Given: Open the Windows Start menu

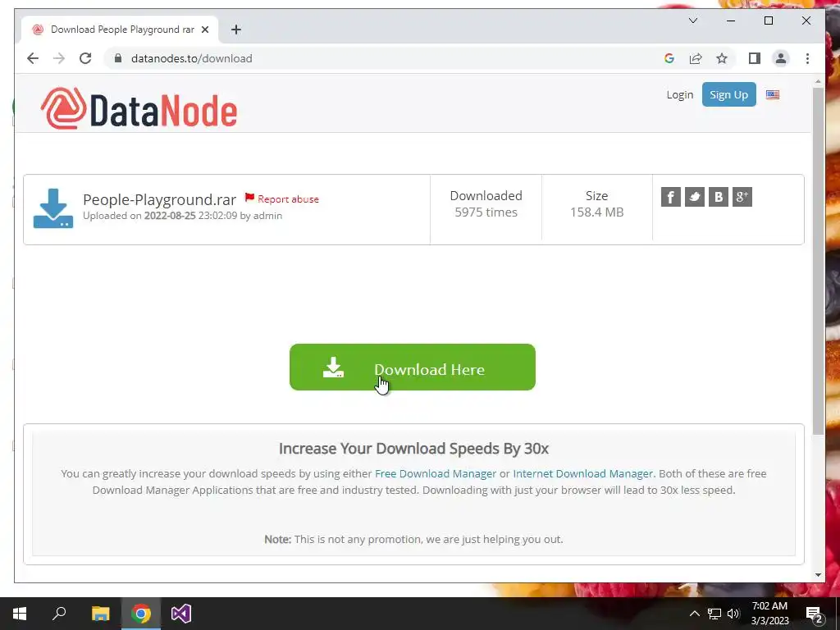Looking at the screenshot, I should [20, 614].
